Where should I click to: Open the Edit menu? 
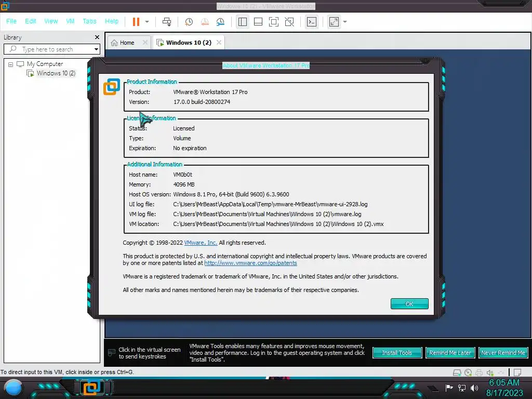tap(30, 21)
